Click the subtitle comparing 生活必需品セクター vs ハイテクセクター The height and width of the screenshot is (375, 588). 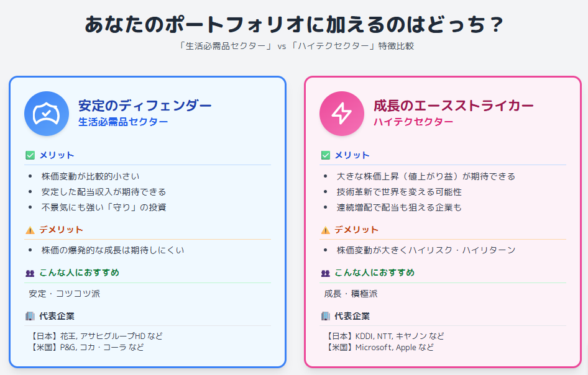point(293,47)
